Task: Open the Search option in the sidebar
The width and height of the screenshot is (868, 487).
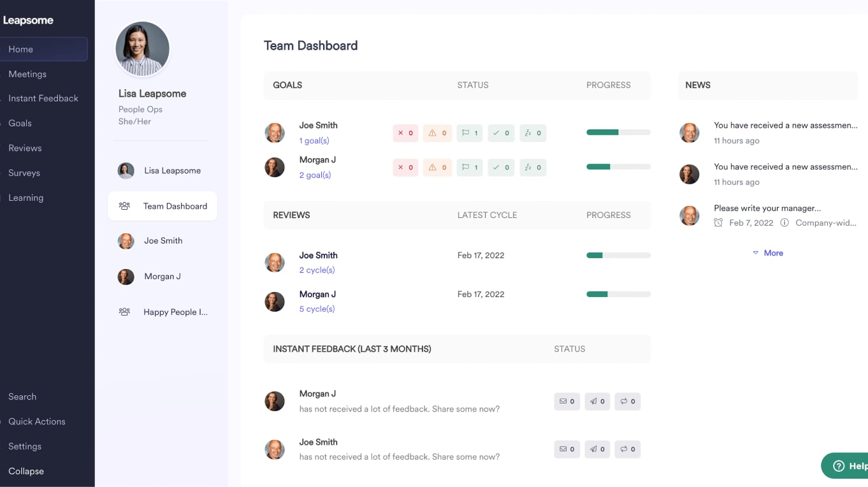Action: tap(22, 396)
